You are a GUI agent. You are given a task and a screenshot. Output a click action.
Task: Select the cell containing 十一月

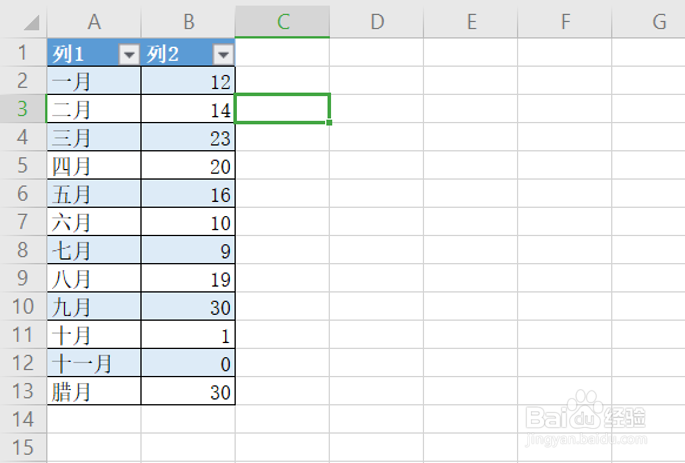click(94, 363)
